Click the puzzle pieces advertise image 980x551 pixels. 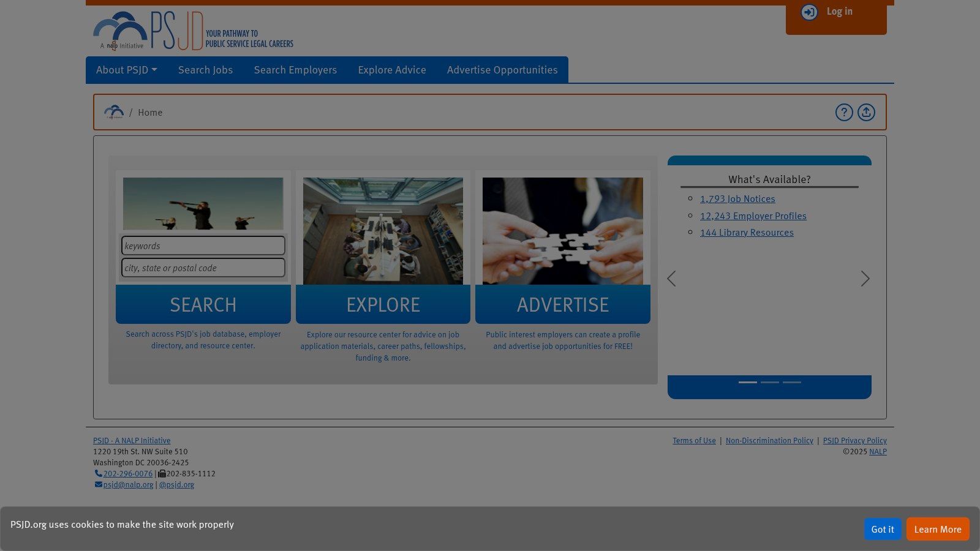click(563, 231)
